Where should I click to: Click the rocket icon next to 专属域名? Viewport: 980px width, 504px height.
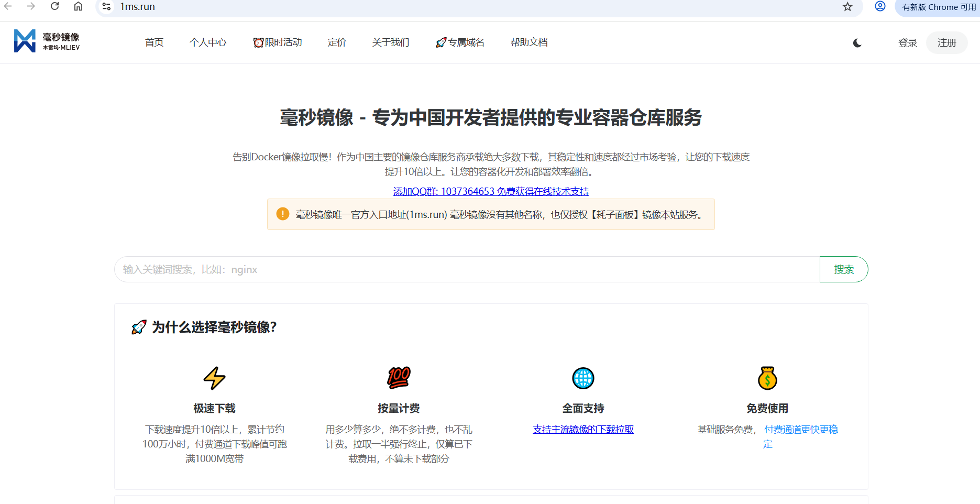coord(440,42)
